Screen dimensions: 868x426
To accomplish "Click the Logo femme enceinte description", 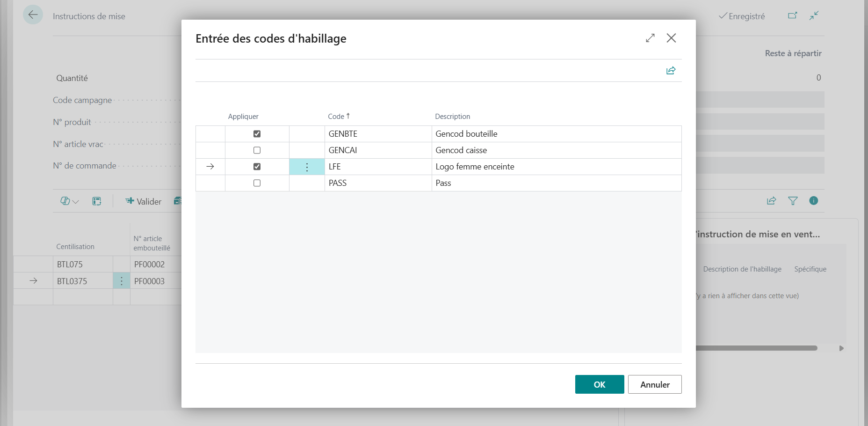I will tap(557, 167).
